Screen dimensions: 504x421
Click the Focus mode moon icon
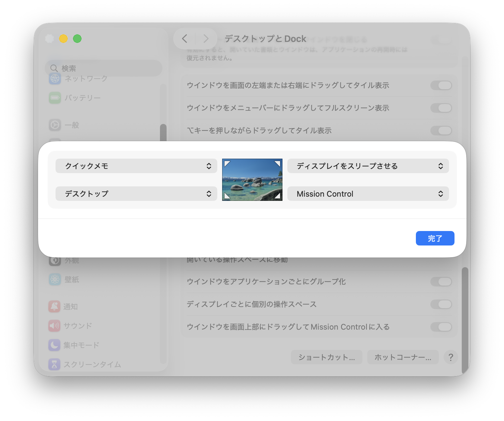point(54,345)
